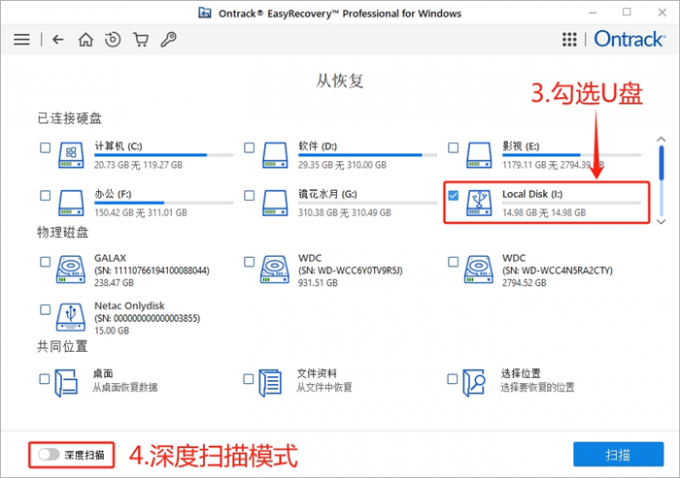
Task: Check the WDC 931.51 GB checkbox
Action: click(249, 262)
